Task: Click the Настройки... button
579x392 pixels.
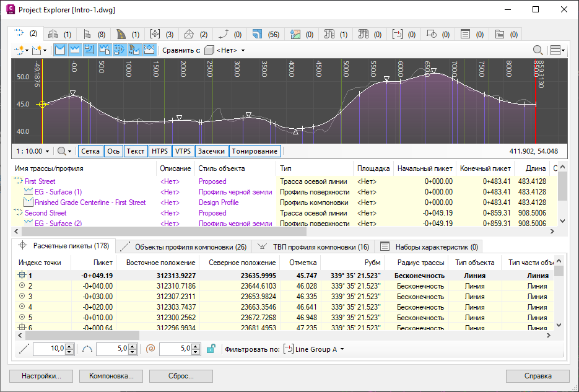Action: [41, 376]
